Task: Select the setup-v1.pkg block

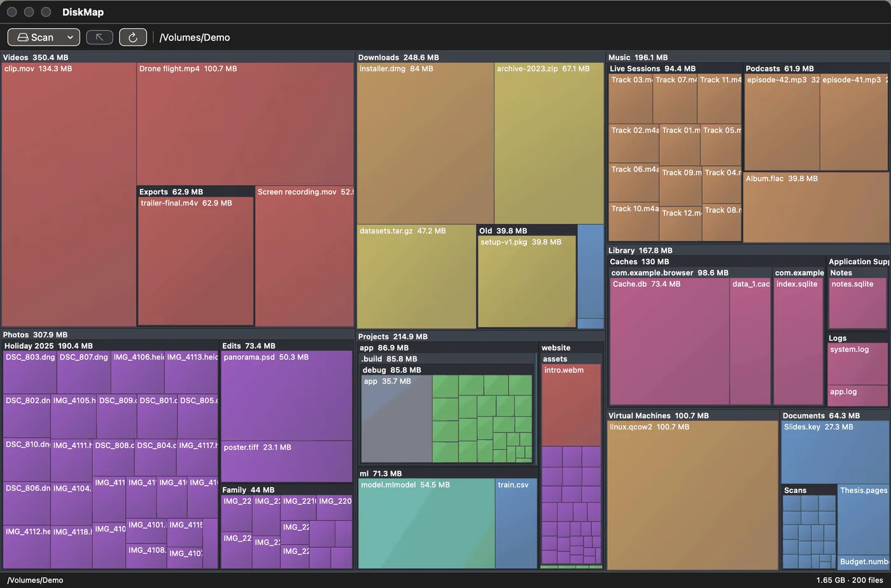Action: click(x=527, y=282)
